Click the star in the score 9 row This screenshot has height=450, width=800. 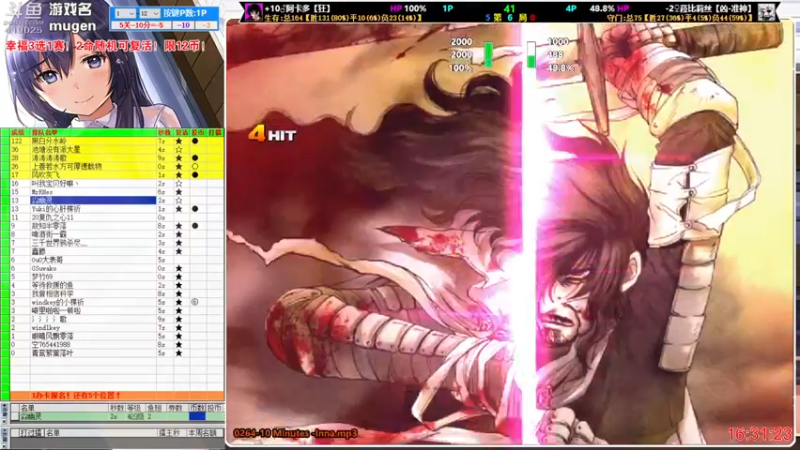[179, 226]
